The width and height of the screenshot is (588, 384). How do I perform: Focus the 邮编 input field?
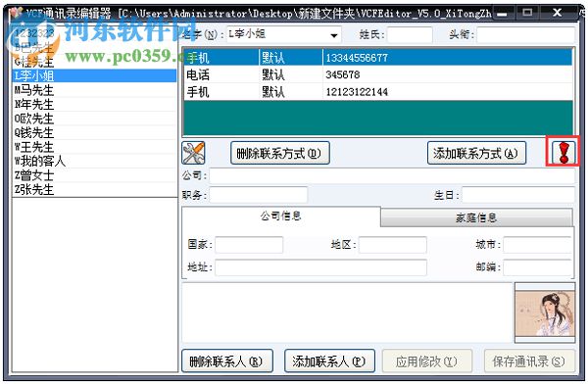coord(537,267)
